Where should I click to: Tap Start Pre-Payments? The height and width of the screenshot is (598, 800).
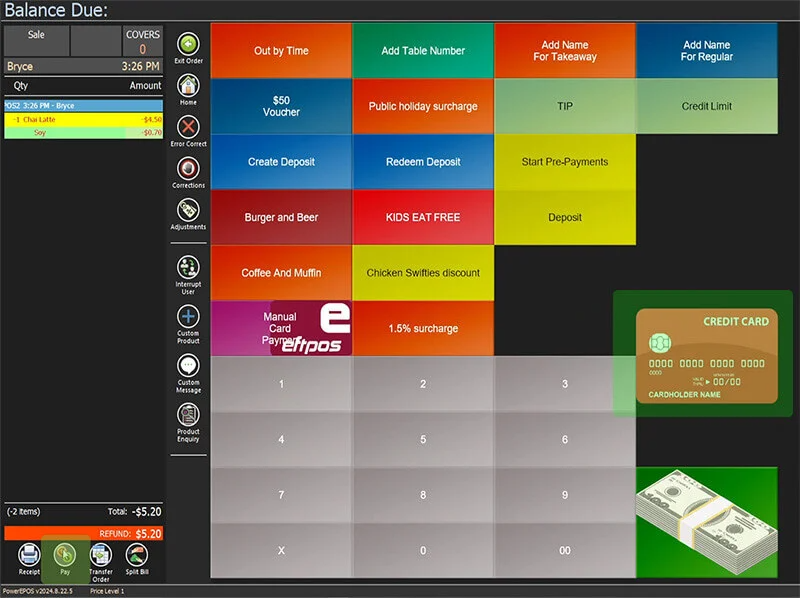(x=565, y=162)
